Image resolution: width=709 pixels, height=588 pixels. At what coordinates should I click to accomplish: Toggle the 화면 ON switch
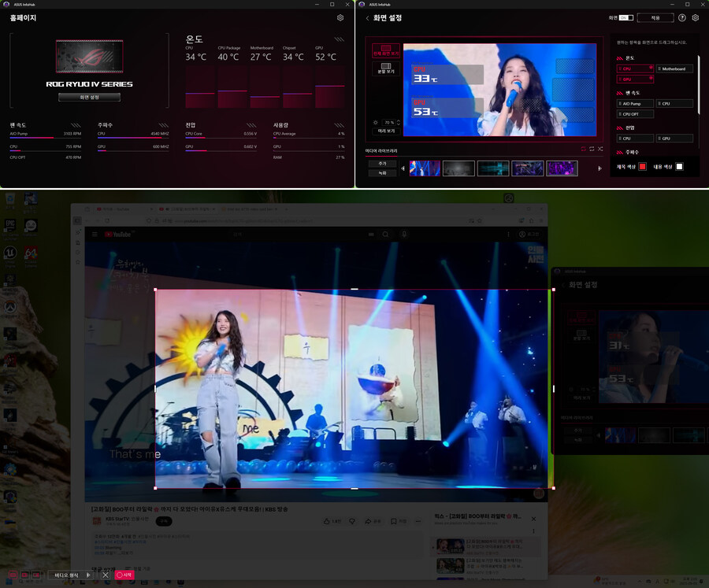625,17
